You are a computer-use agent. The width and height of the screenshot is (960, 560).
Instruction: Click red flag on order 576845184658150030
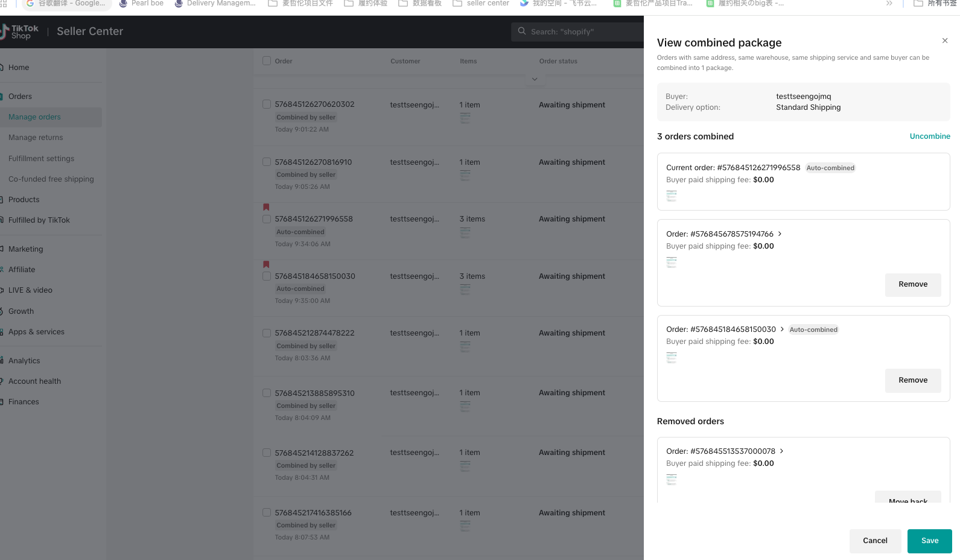coord(266,264)
